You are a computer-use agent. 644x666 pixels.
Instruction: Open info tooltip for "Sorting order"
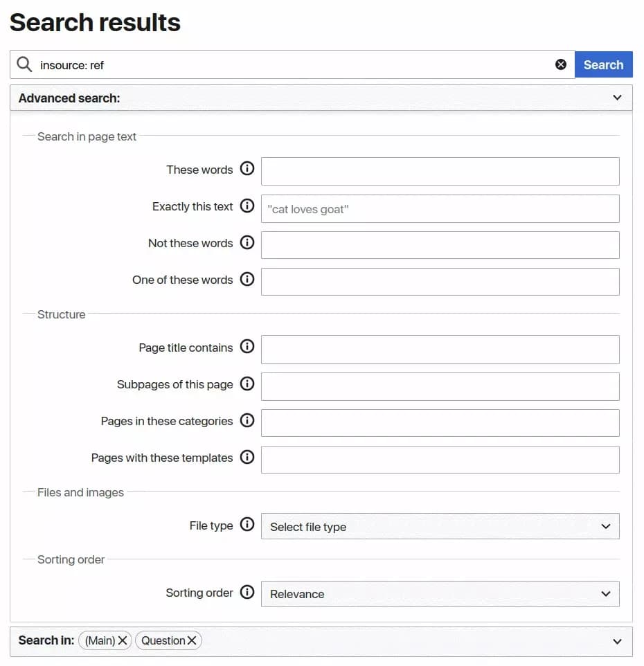coord(247,592)
